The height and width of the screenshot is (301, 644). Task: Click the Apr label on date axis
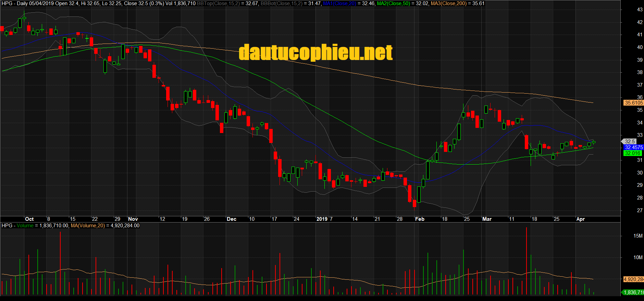pyautogui.click(x=581, y=219)
